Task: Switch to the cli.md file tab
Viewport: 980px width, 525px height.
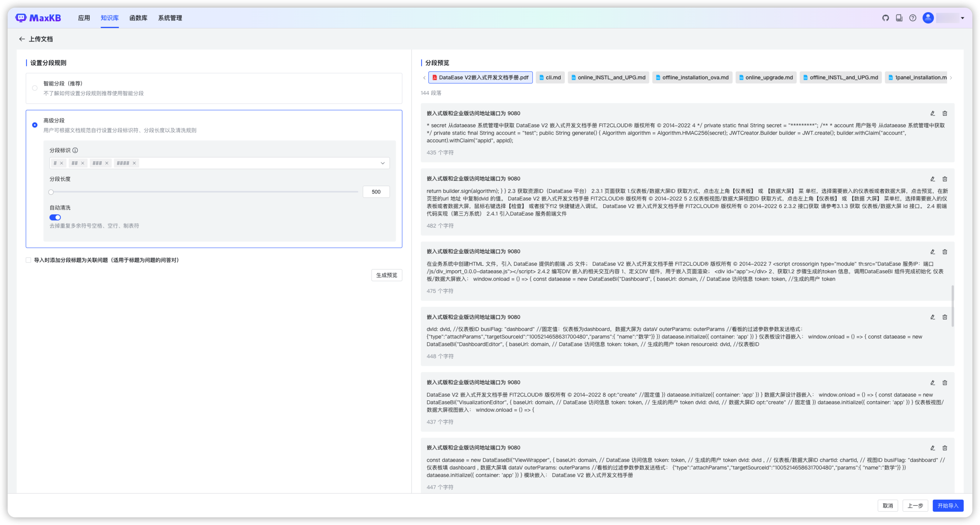Action: pyautogui.click(x=550, y=78)
